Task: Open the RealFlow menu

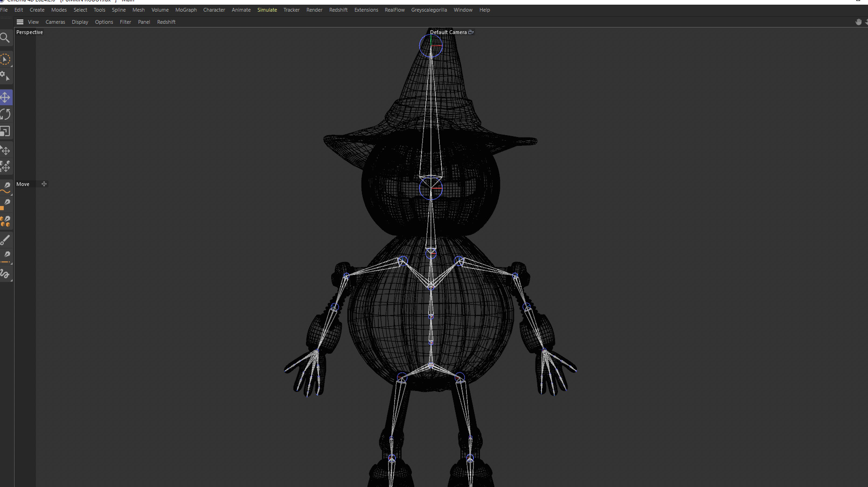Action: pyautogui.click(x=395, y=10)
